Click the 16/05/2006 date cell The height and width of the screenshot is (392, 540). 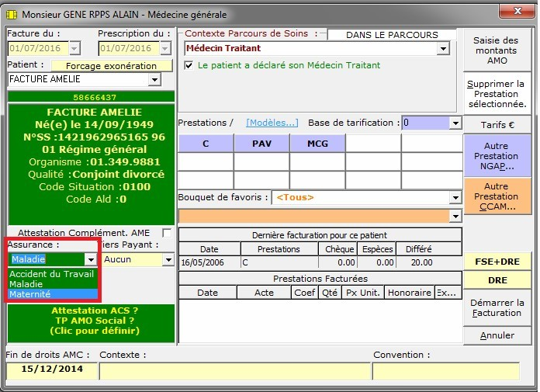[x=209, y=262]
